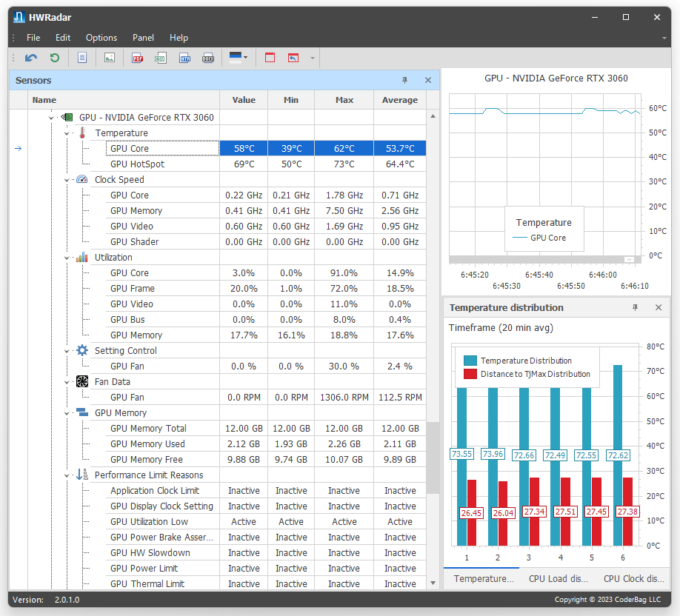Viewport: 680px width, 616px height.
Task: Sort by the Value column header
Action: coord(244,100)
